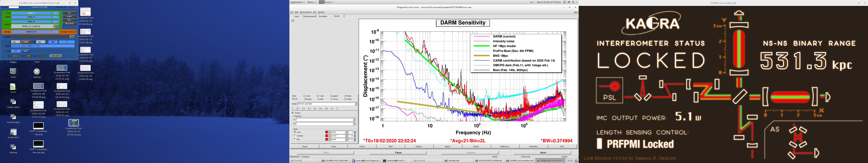Click the workspace switcher 3 / 5

coord(570,161)
